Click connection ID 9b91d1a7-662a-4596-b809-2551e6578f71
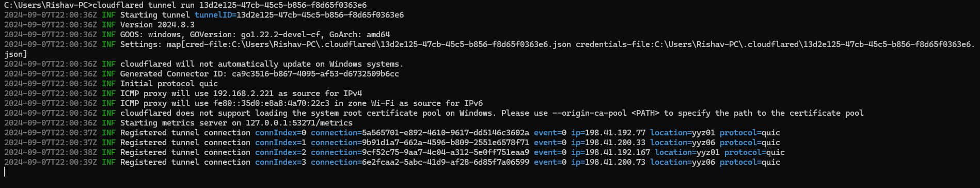The height and width of the screenshot is (188, 980). [446, 143]
